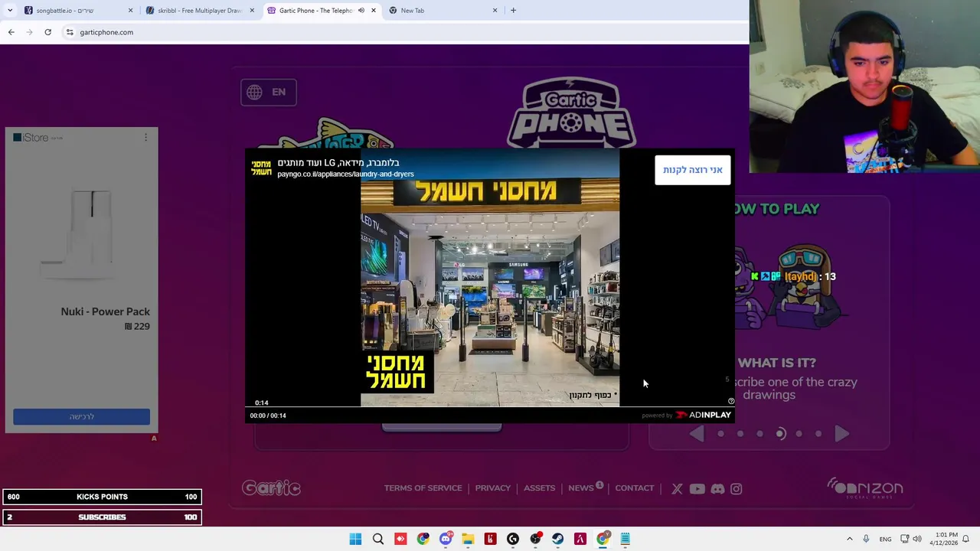Click the מחסני חשמל store video
This screenshot has height=551, width=980.
pyautogui.click(x=490, y=277)
